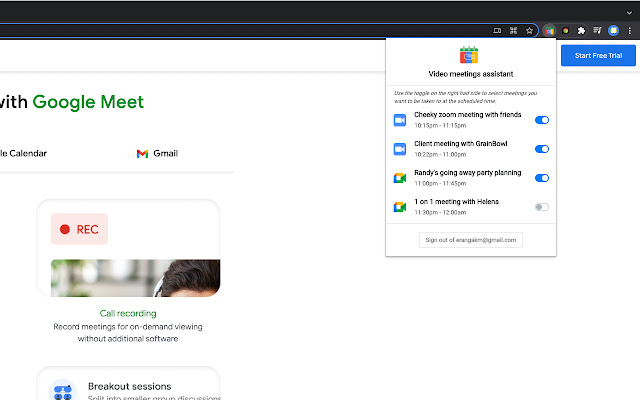Click the red REC recording badge
The image size is (640, 400).
[x=79, y=229]
